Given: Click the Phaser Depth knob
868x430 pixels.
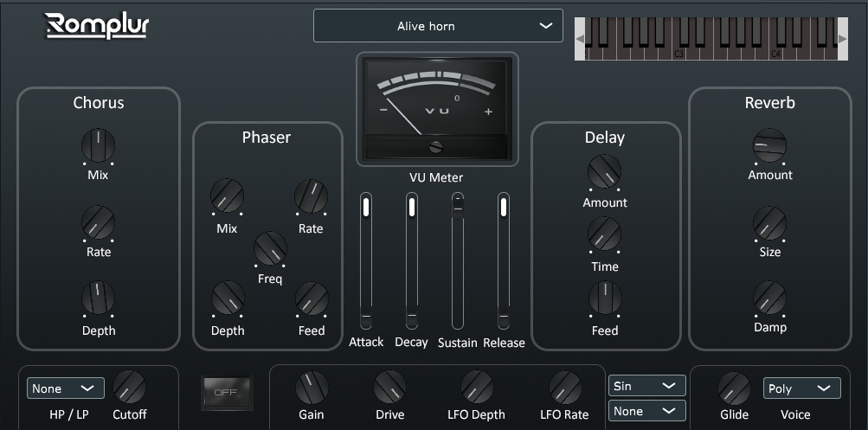Looking at the screenshot, I should pos(228,298).
